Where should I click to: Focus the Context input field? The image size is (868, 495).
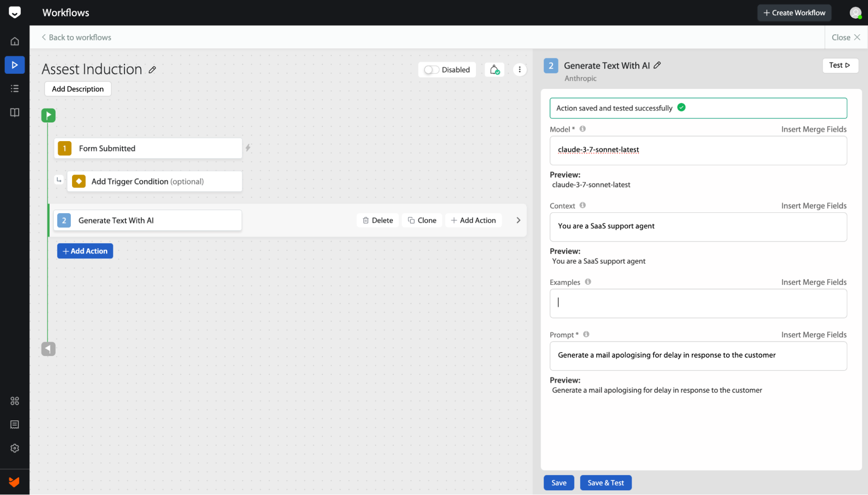point(698,227)
